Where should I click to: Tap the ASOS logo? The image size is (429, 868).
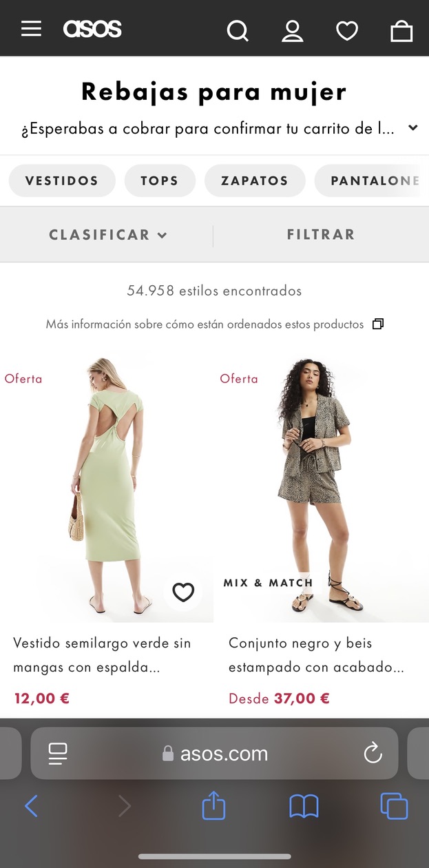click(x=92, y=29)
